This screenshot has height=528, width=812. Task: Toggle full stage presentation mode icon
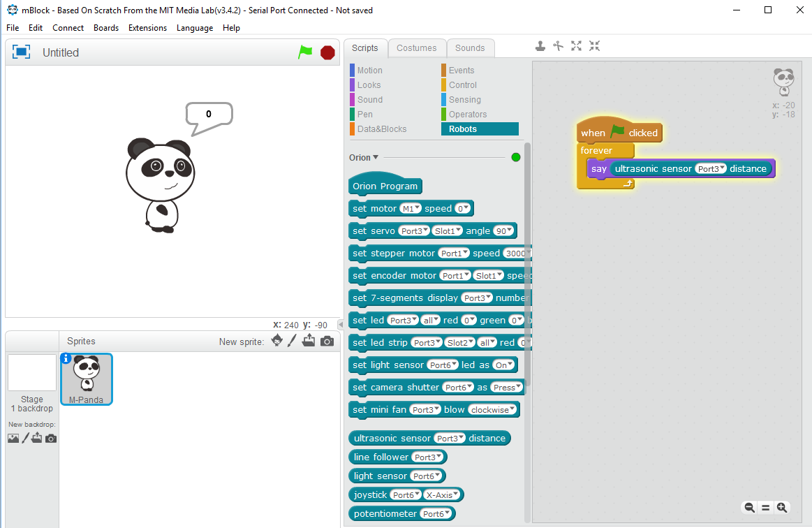(21, 52)
